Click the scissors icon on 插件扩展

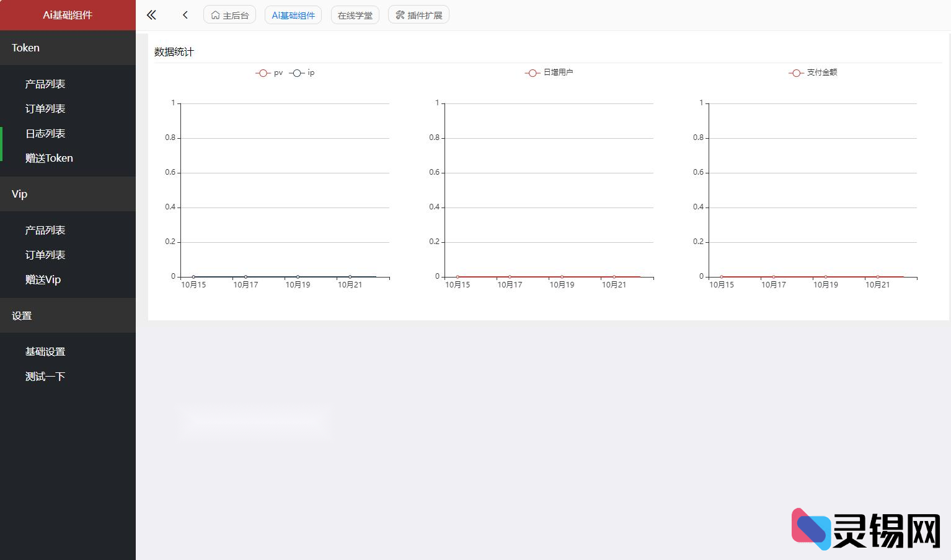point(400,14)
